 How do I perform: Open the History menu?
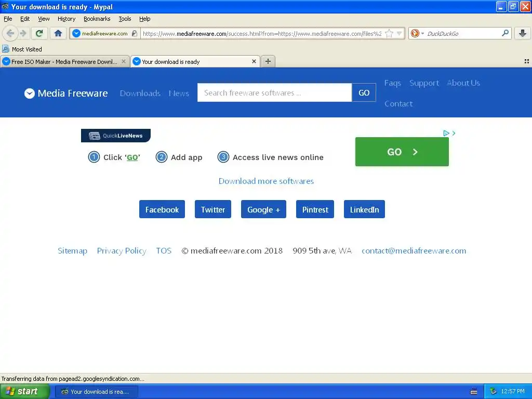pyautogui.click(x=66, y=19)
